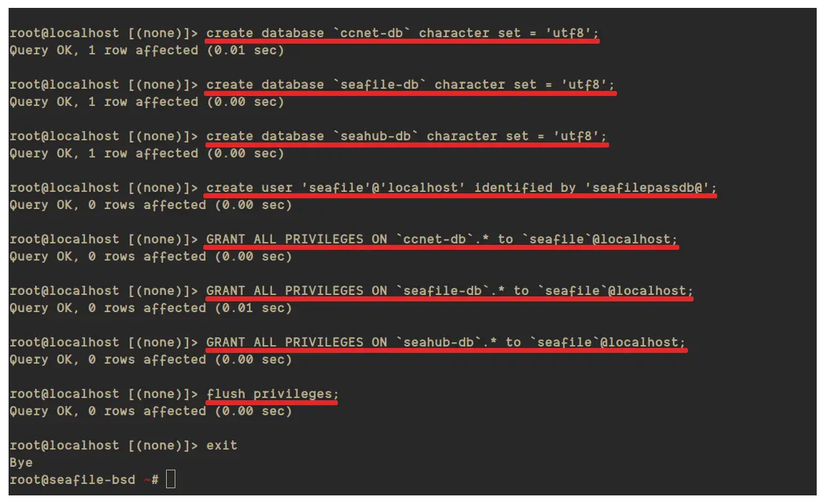Click the 'create user seafile@localhost' command
Viewport: 826px width, 504px height.
[x=462, y=188]
